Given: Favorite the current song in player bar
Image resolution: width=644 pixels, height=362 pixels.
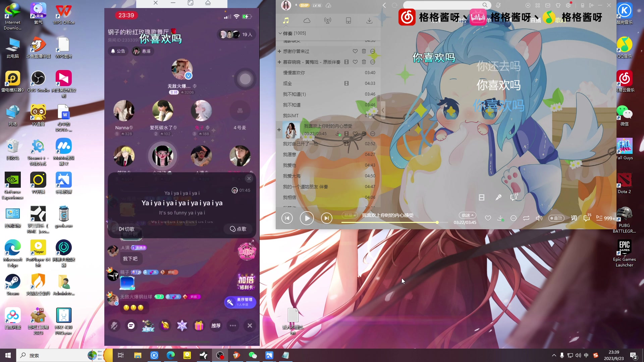Looking at the screenshot, I should 488,218.
